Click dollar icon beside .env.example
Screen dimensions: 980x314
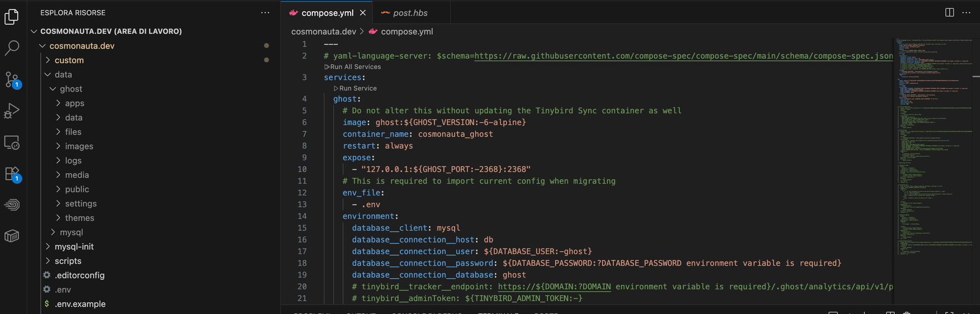click(47, 304)
